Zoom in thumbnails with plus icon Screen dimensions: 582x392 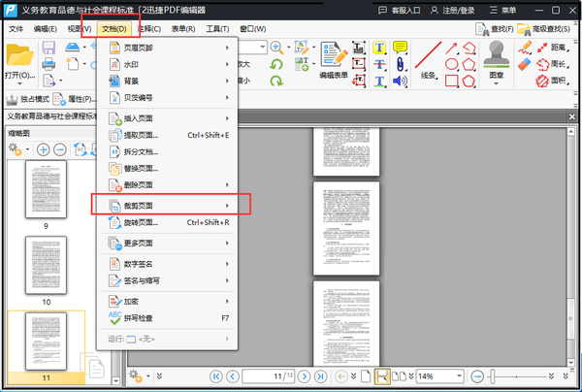pyautogui.click(x=44, y=149)
